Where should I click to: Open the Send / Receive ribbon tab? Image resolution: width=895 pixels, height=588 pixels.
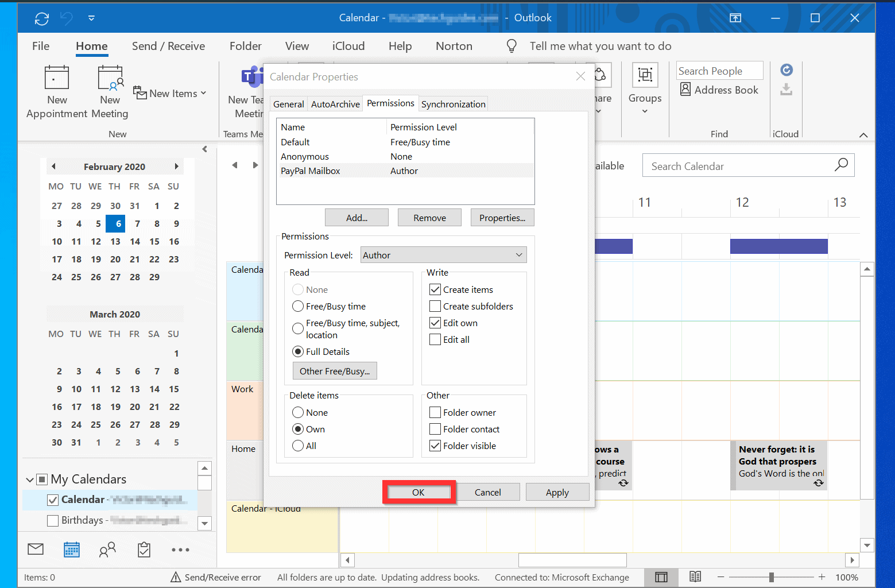[168, 46]
